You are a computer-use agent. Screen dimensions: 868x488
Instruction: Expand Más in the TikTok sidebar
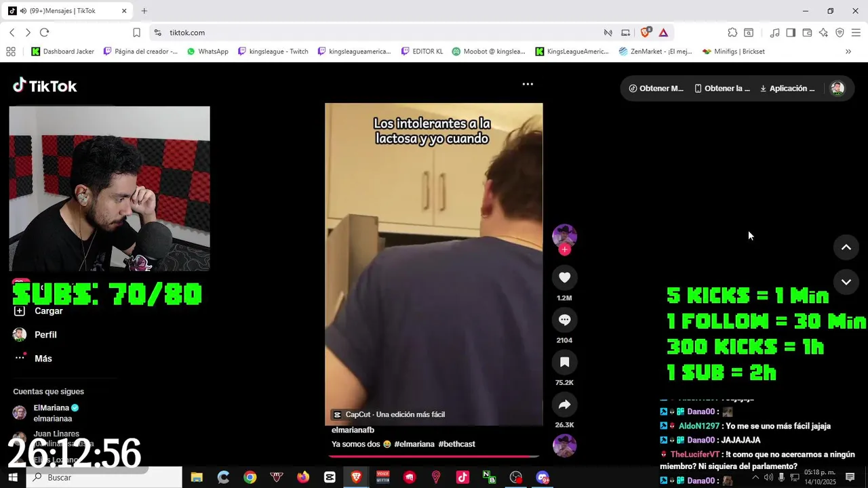click(x=33, y=359)
